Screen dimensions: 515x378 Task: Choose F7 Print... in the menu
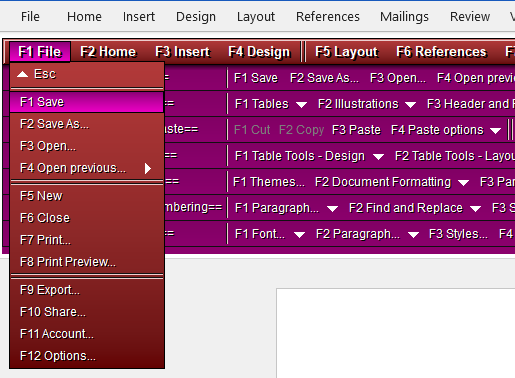87,240
